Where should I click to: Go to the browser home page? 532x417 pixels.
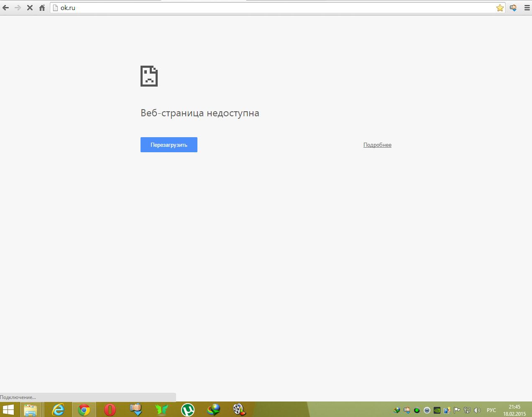[x=42, y=8]
